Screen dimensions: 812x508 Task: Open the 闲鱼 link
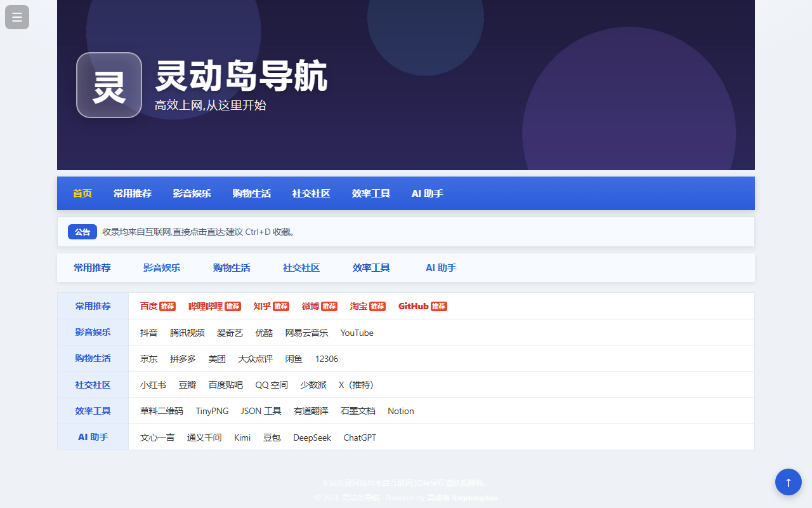pos(294,359)
